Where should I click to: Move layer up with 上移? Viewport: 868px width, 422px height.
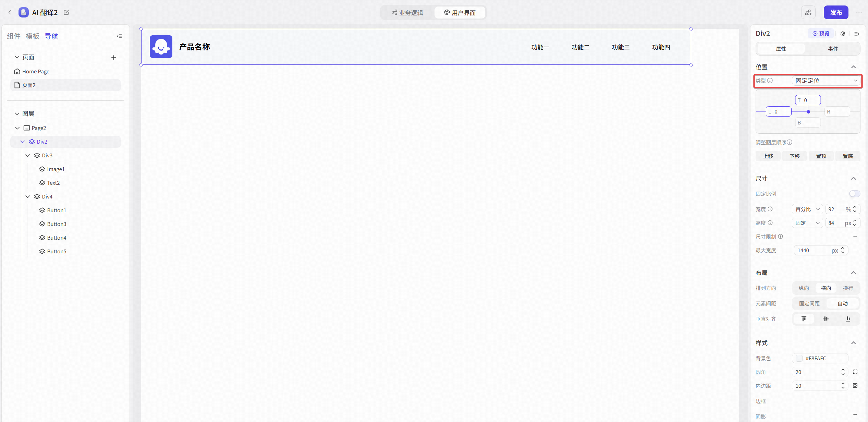click(768, 156)
